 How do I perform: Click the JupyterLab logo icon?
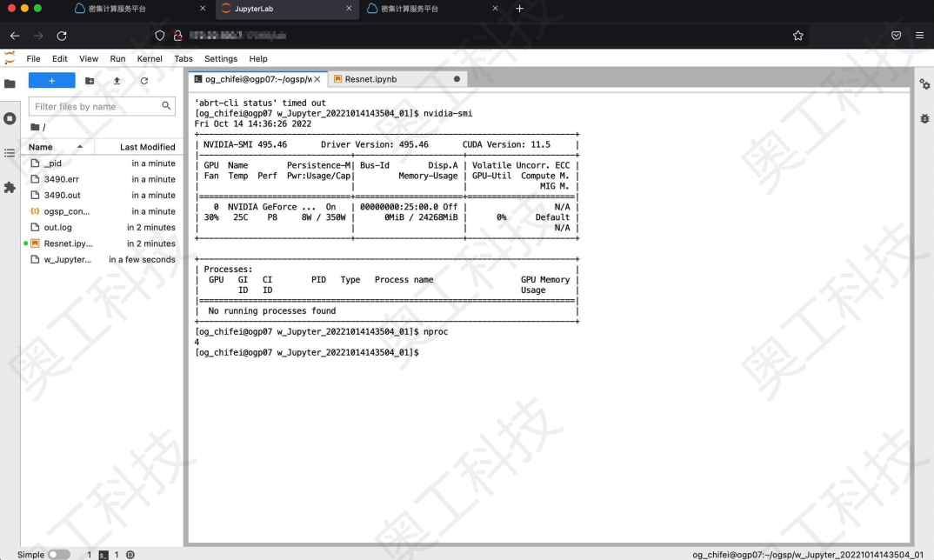pos(10,57)
